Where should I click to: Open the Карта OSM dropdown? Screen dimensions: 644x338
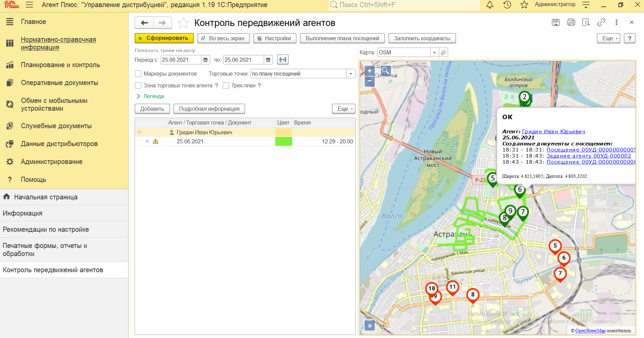(435, 53)
